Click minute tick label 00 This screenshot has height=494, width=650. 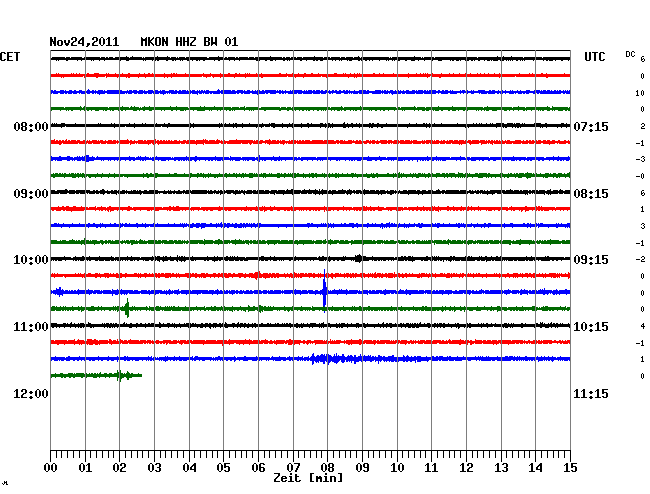tap(51, 468)
